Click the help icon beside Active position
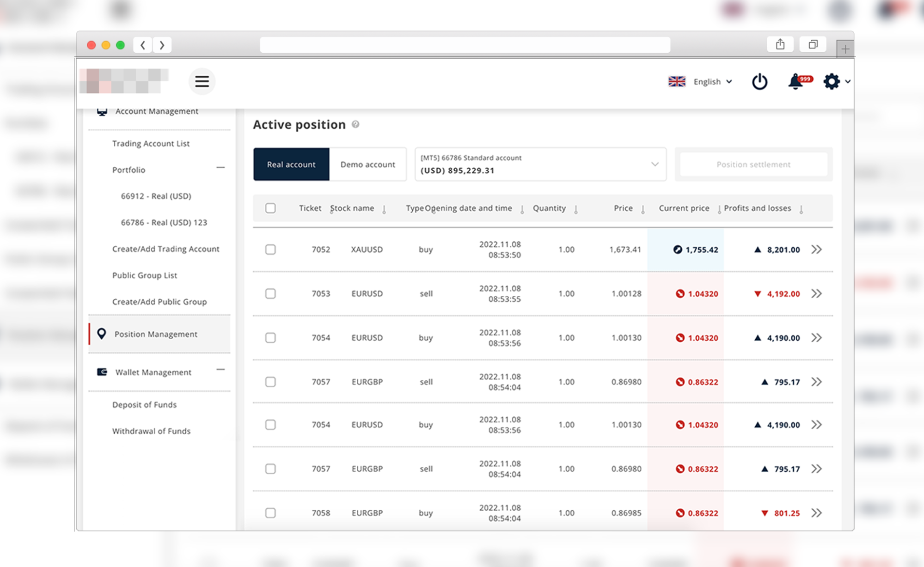Screen dimensions: 924x567 (355, 124)
